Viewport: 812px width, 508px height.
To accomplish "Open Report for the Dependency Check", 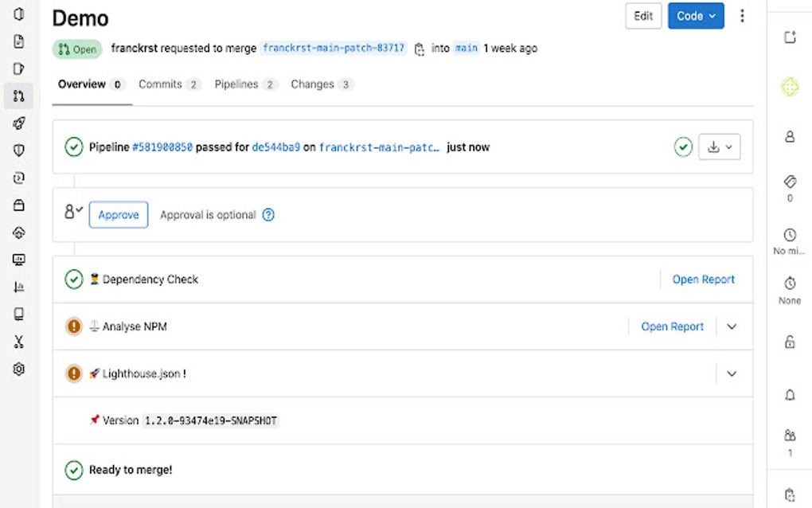I will pyautogui.click(x=703, y=279).
